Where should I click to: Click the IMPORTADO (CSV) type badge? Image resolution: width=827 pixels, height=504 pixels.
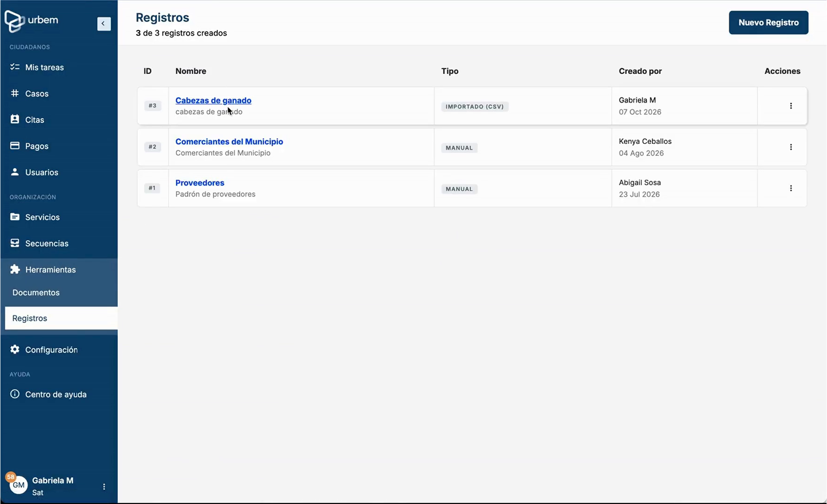point(475,106)
